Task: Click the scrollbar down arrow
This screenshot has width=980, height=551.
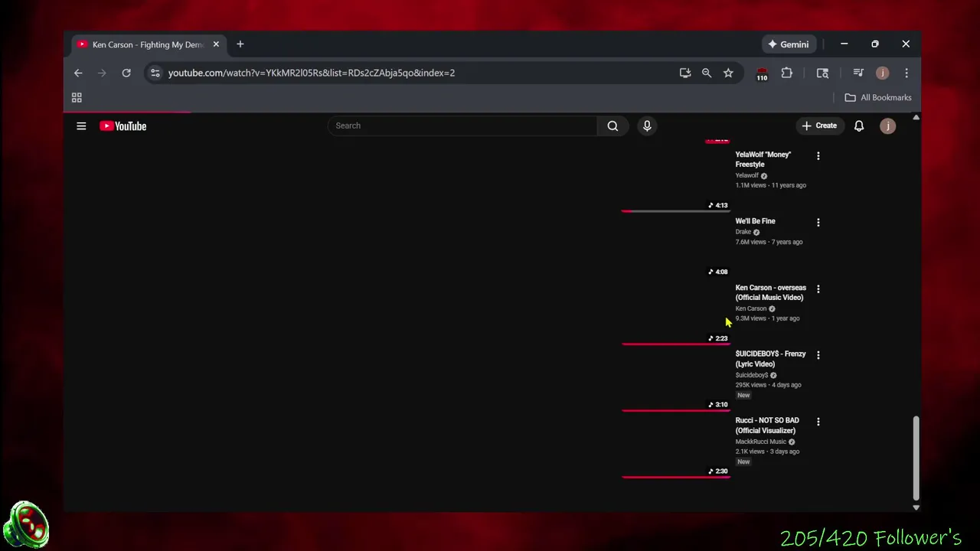Action: pos(916,507)
